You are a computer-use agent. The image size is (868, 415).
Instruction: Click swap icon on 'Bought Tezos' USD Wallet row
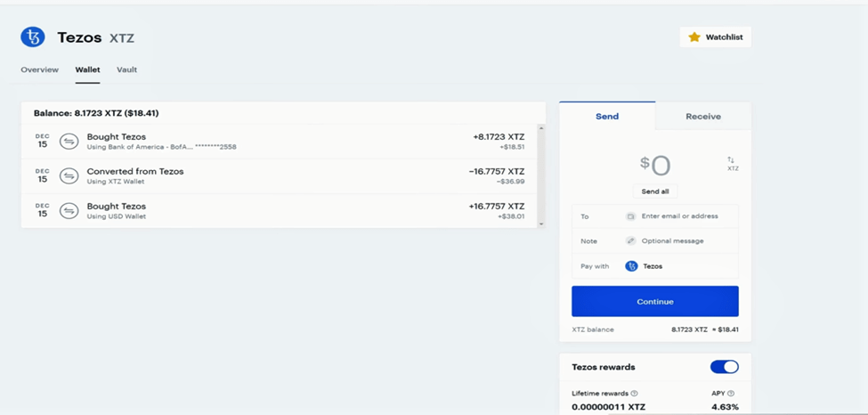(69, 210)
